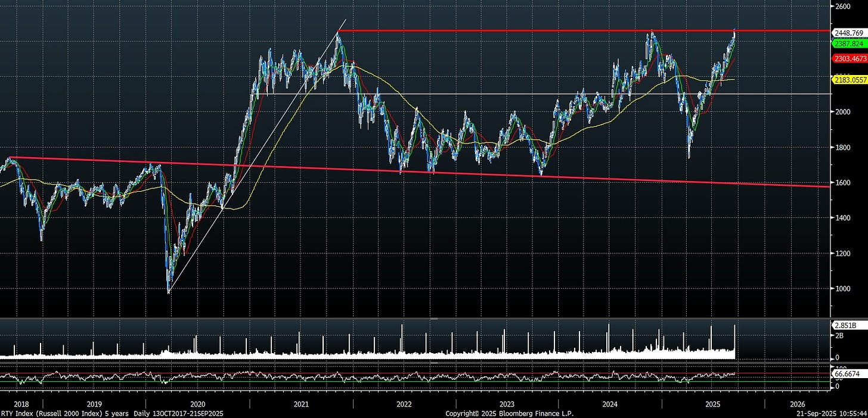Click the 1200 price axis label
The width and height of the screenshot is (868, 418).
click(x=843, y=254)
